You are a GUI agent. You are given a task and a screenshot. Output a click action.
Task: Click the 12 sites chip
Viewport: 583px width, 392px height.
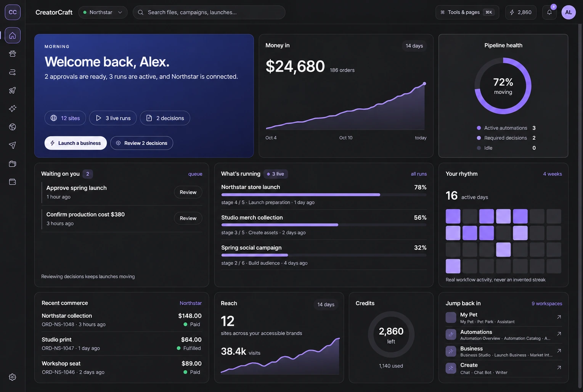[x=65, y=118]
